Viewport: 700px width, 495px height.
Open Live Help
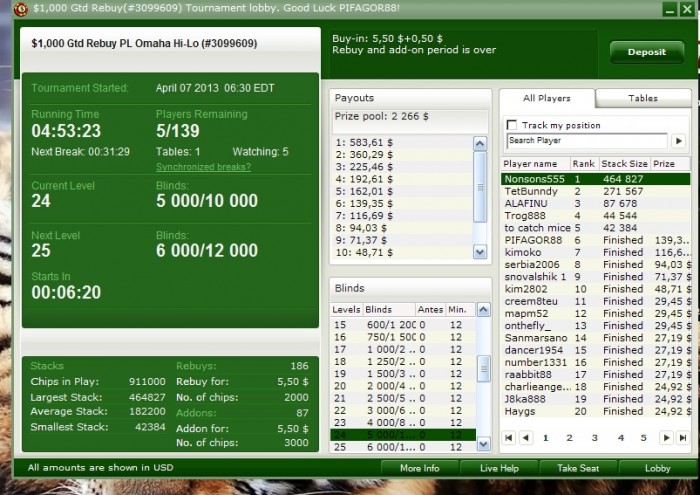click(x=499, y=468)
